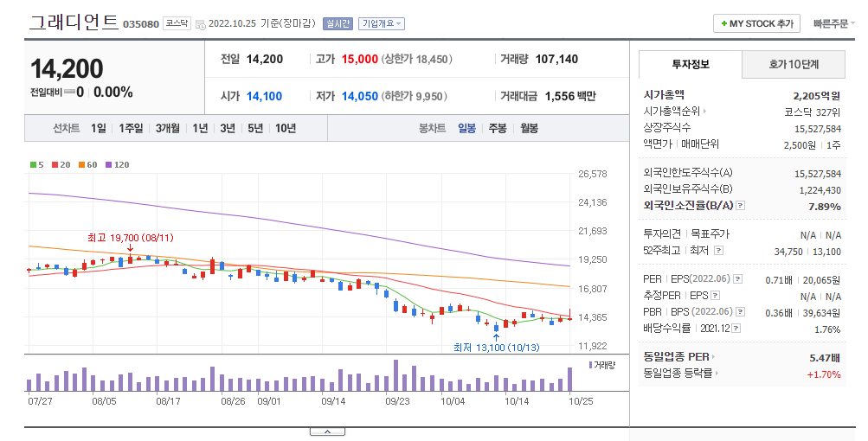Image resolution: width=868 pixels, height=441 pixels.
Task: Select the 3년 line chart period
Action: tap(228, 128)
